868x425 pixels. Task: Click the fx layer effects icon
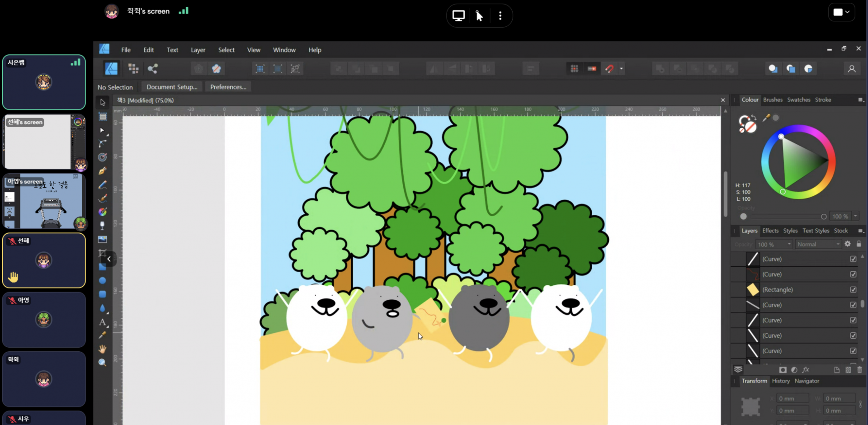pyautogui.click(x=806, y=369)
